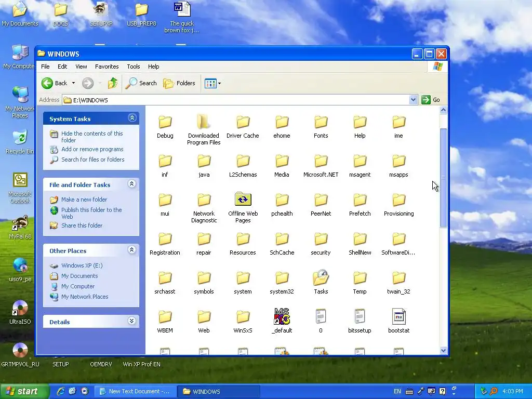Open the File menu
Image resolution: width=532 pixels, height=399 pixels.
pyautogui.click(x=45, y=66)
